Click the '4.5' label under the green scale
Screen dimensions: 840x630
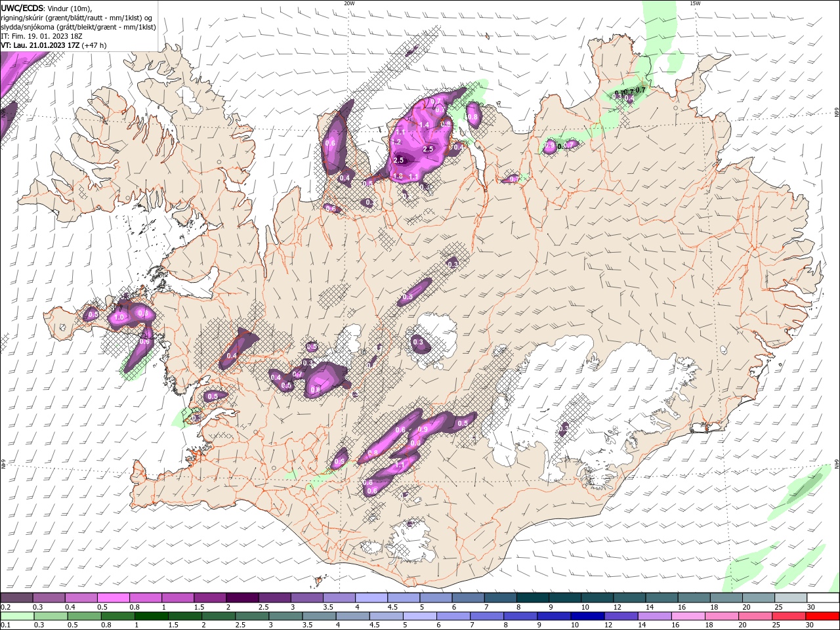375,625
